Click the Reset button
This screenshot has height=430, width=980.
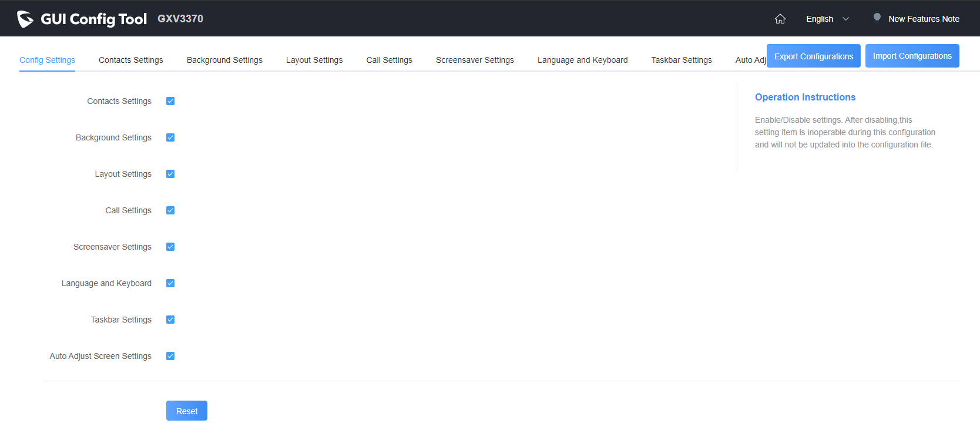[187, 411]
